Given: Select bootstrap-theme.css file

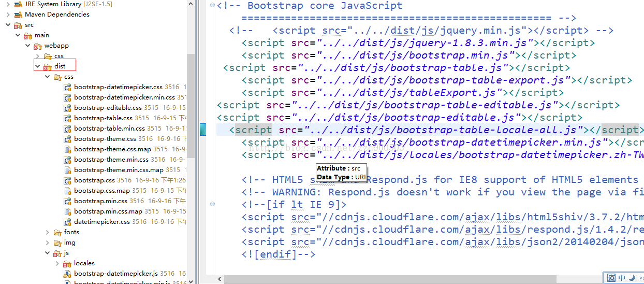Looking at the screenshot, I should tap(105, 139).
